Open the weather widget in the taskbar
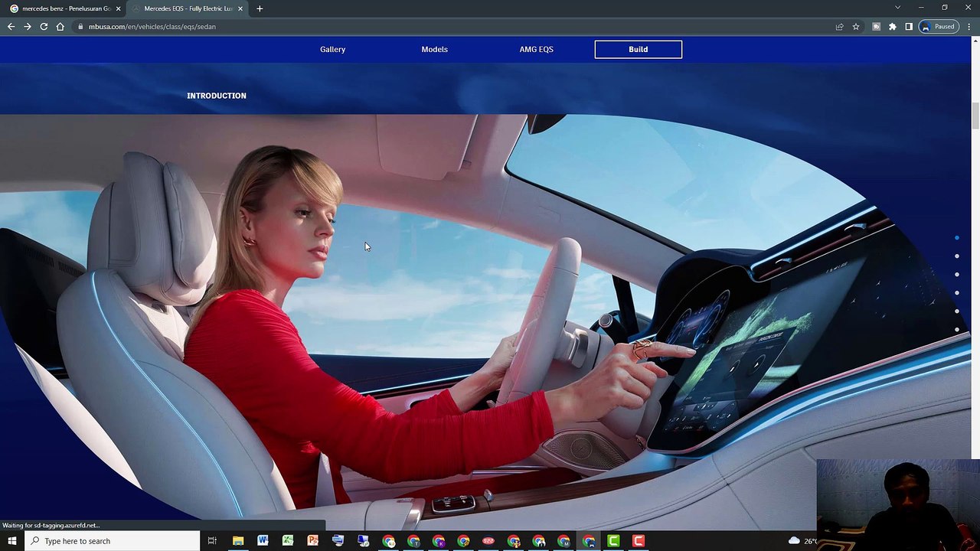The height and width of the screenshot is (551, 980). [804, 541]
